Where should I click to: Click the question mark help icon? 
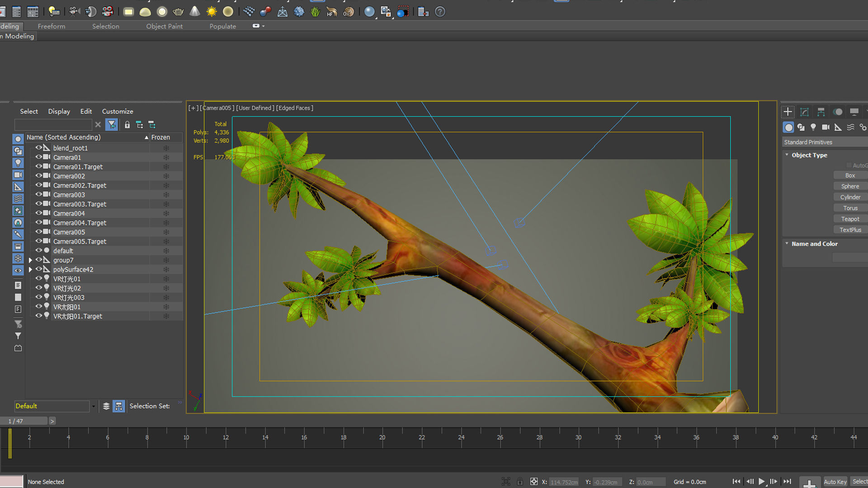click(440, 12)
